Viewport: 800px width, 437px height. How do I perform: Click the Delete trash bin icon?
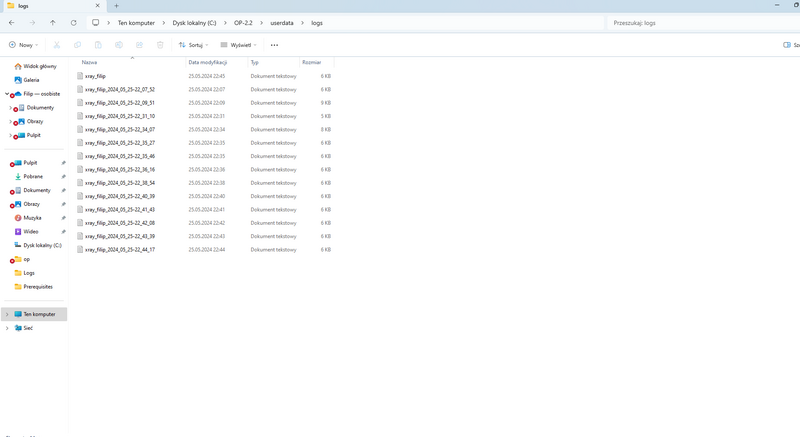[x=160, y=45]
